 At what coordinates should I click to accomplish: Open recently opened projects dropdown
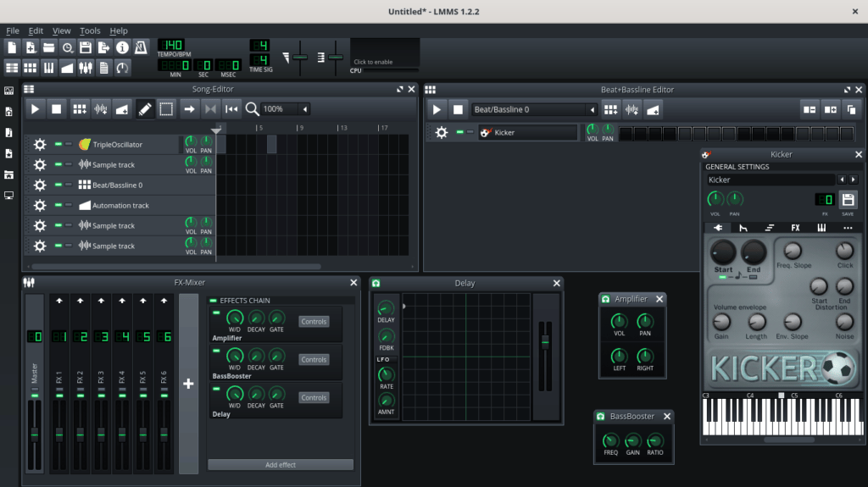pyautogui.click(x=67, y=47)
